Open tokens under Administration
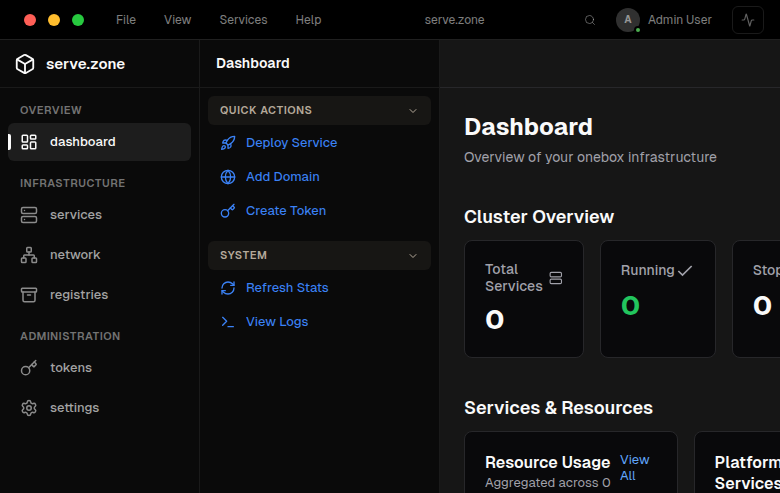The width and height of the screenshot is (780, 493). 70,368
